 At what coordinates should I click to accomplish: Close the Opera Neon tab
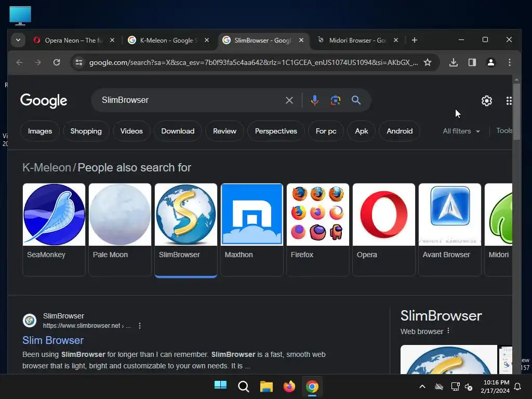(112, 40)
